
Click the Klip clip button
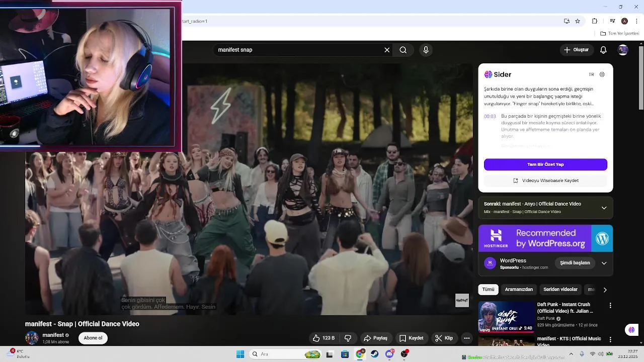tap(444, 338)
